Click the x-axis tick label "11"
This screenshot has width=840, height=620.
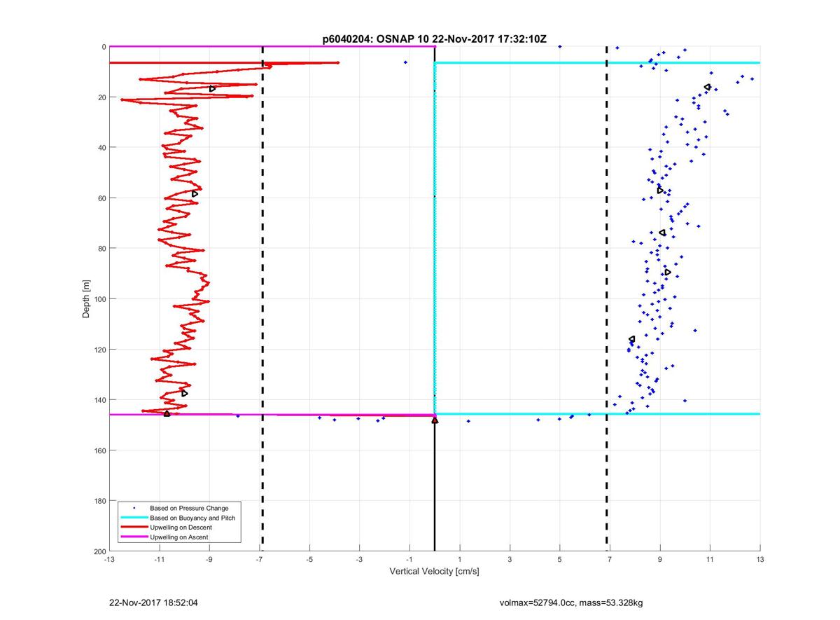(710, 559)
